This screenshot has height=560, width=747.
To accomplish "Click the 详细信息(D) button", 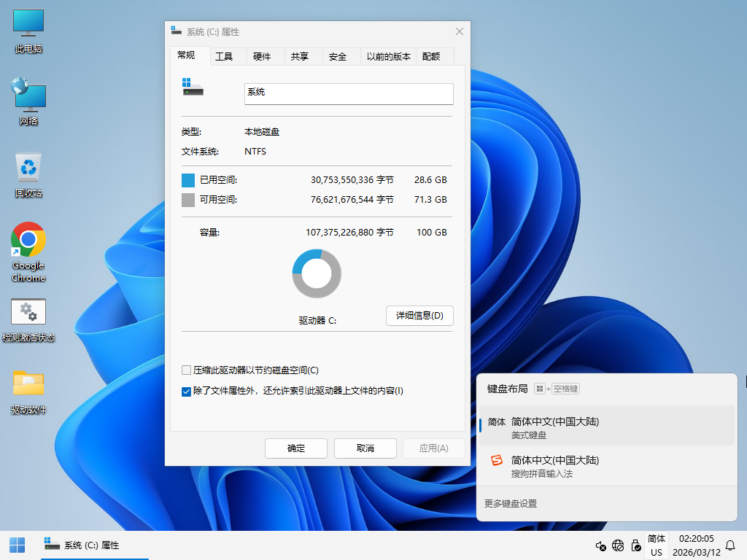I will click(x=419, y=316).
